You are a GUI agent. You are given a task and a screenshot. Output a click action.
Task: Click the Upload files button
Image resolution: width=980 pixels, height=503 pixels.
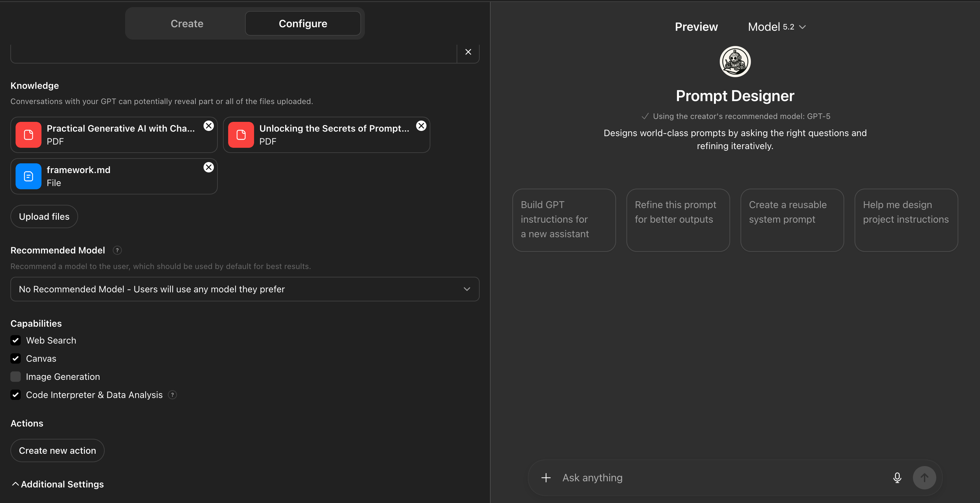44,216
